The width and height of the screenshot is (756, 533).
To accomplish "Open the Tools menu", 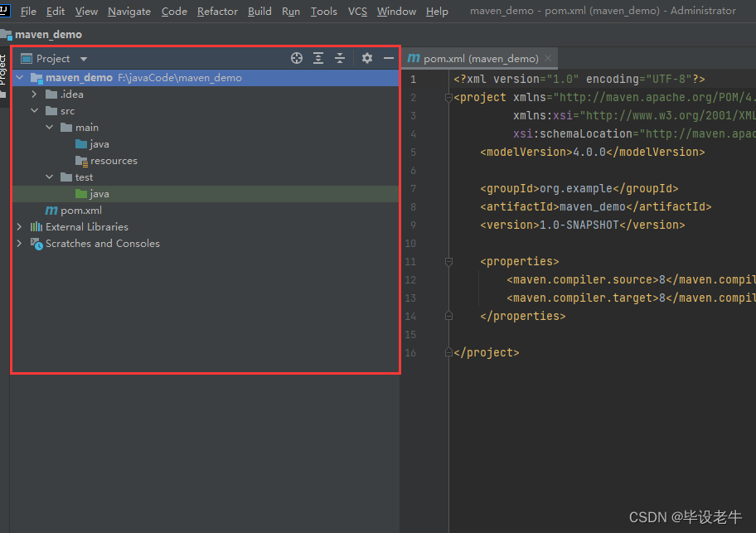I will coord(323,11).
